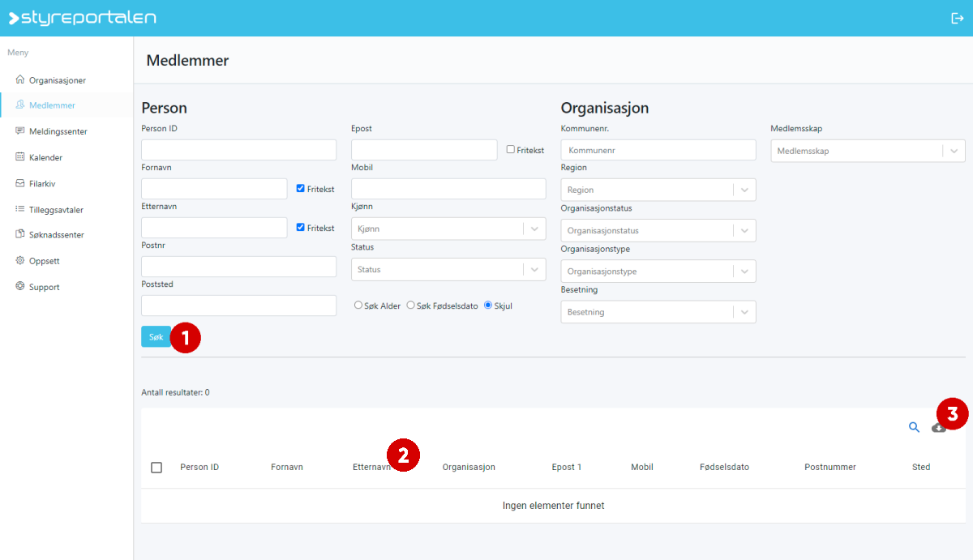Screen dimensions: 973x560
Task: Open the Kjønn dropdown
Action: click(448, 229)
